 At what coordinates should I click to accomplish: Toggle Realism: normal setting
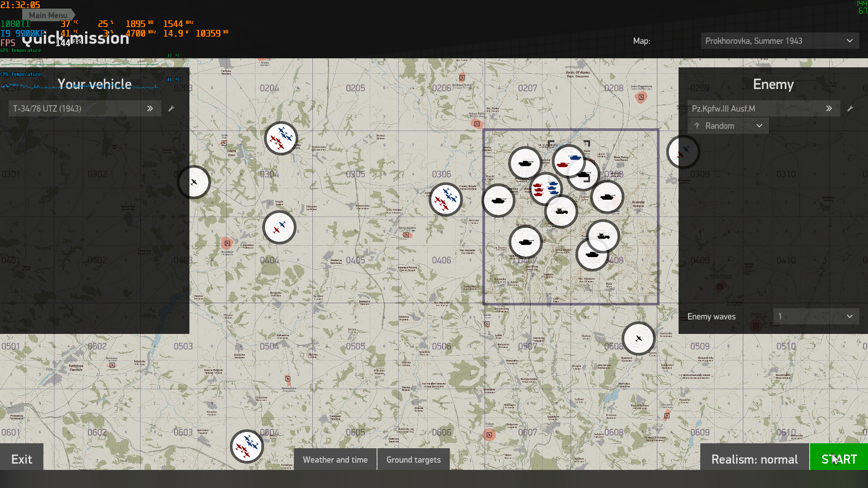coord(755,459)
